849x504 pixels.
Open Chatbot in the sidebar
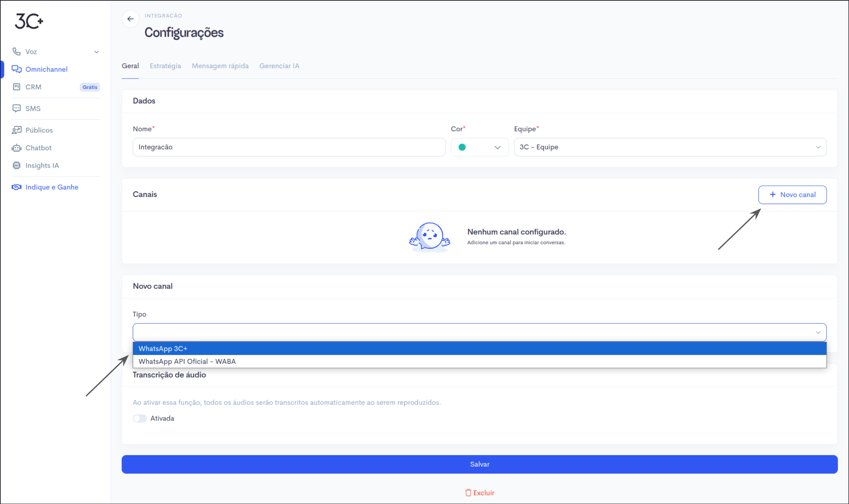pyautogui.click(x=38, y=148)
